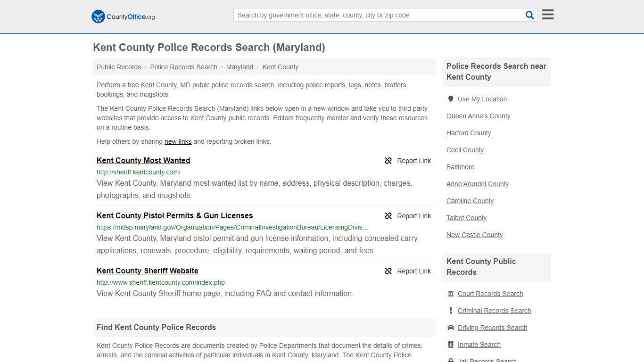Viewport: 644px width, 362px height.
Task: Open Talbot County link
Action: [x=467, y=218]
